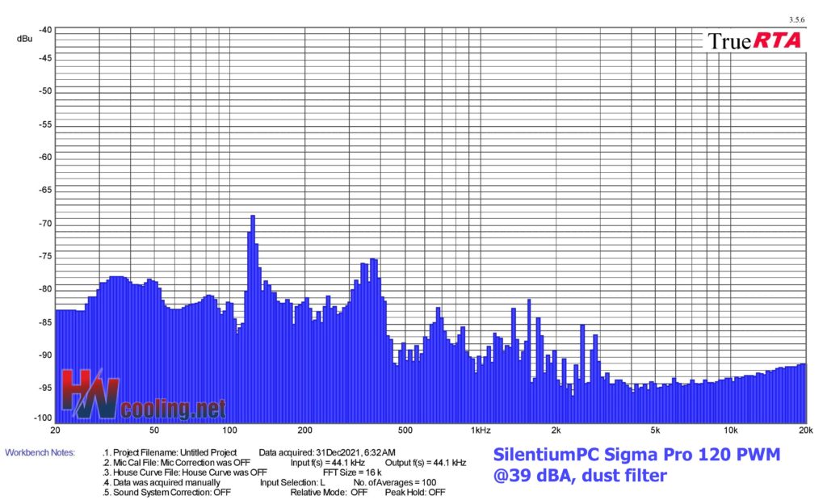Click the Peak Hold OFF text
The width and height of the screenshot is (827, 504).
415,493
